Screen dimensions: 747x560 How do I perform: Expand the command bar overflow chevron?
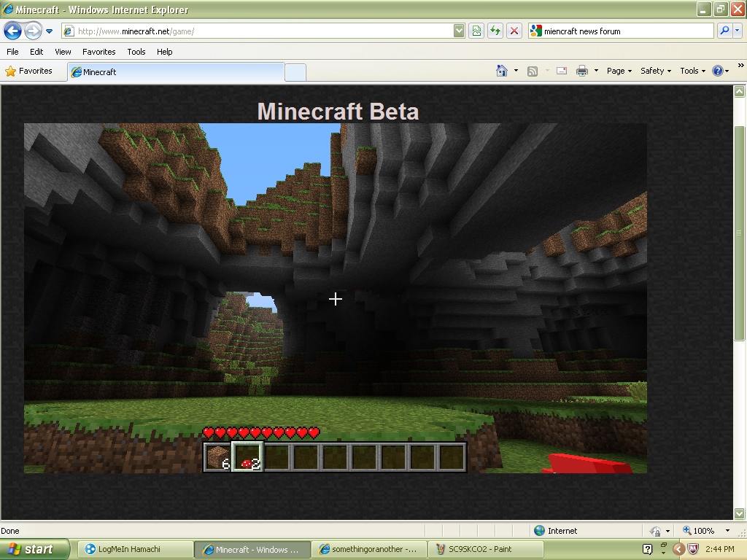(741, 65)
